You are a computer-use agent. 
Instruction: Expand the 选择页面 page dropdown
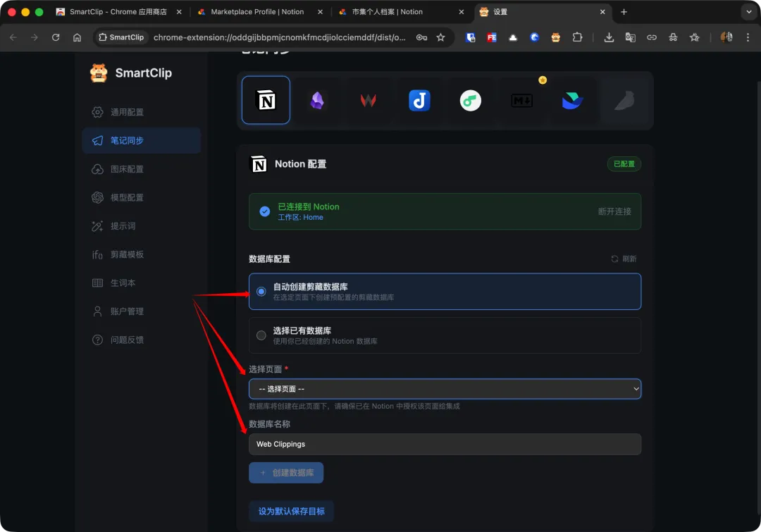click(445, 389)
